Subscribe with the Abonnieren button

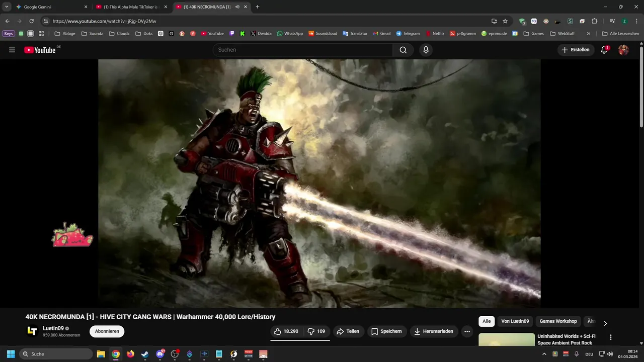point(107,331)
